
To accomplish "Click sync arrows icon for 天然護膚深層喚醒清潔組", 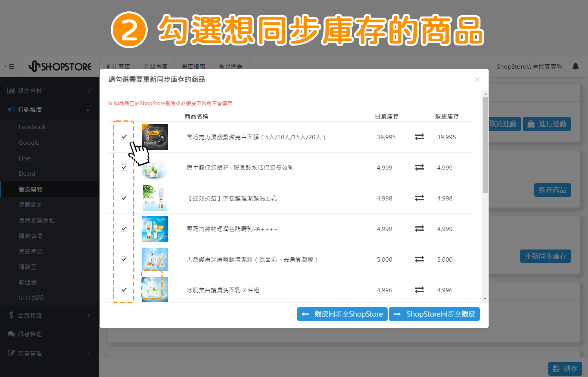I will pos(419,259).
